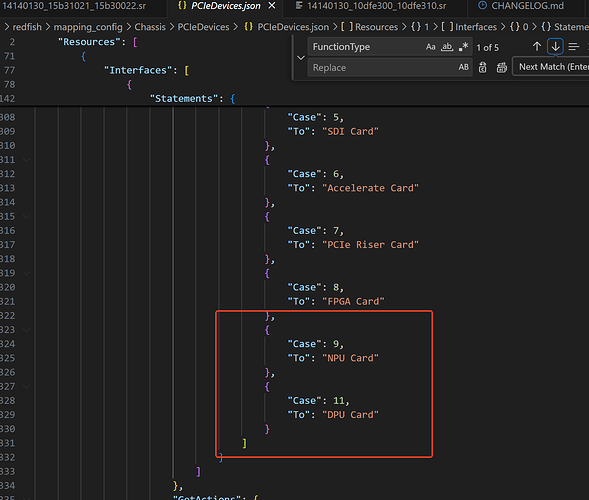589x500 pixels.
Task: Open Chassis breadcrumb segment
Action: pos(150,27)
